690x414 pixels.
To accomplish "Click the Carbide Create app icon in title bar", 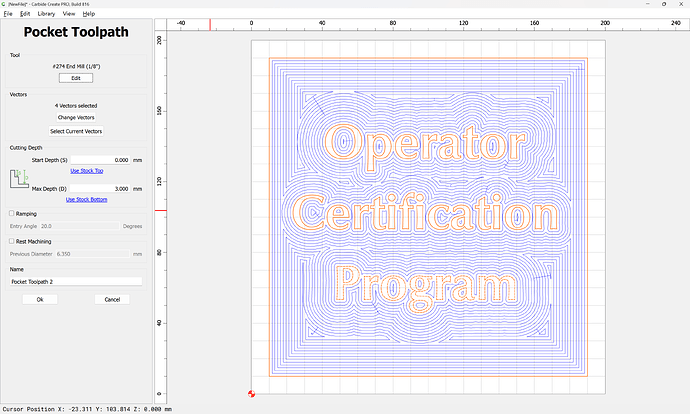I will click(4, 4).
